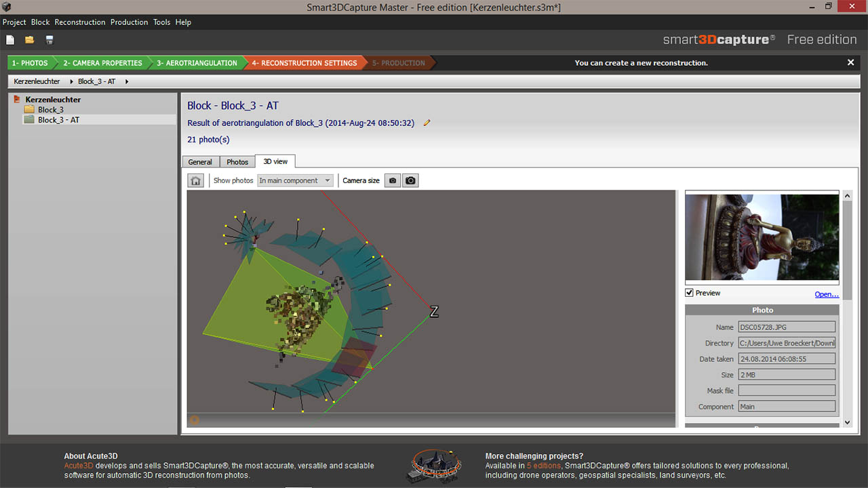
Task: Click the round orange icon below the 3D viewport
Action: (195, 420)
